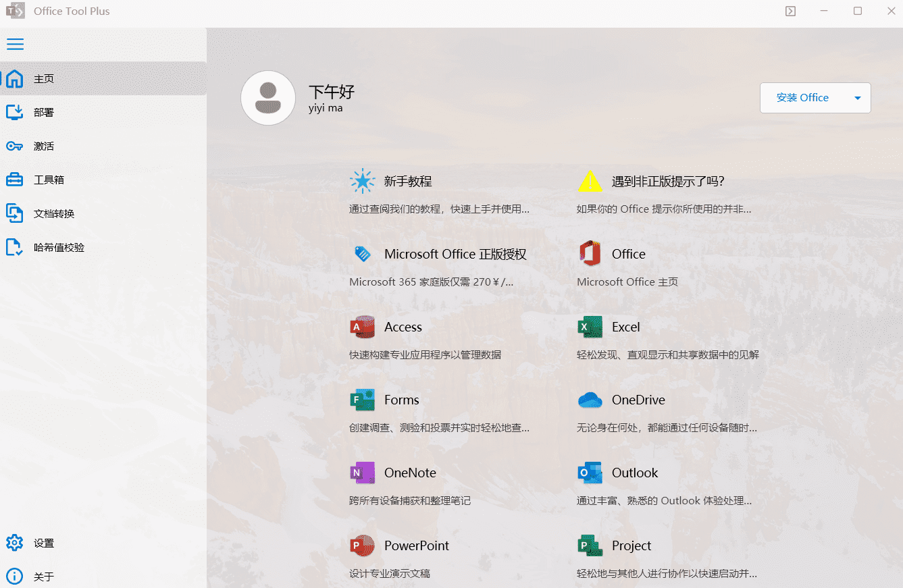Open the OneNote title link
Screen dimensions: 903x588
(410, 473)
